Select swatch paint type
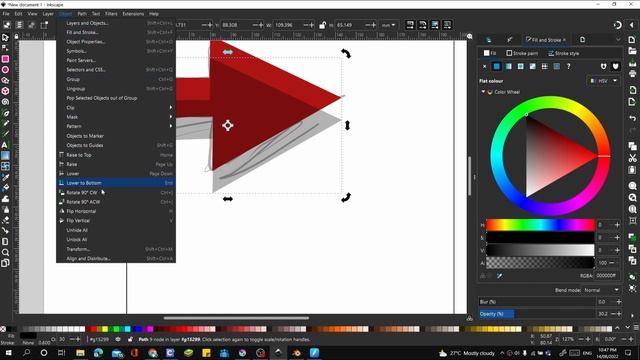This screenshot has height=360, width=640. (x=557, y=66)
